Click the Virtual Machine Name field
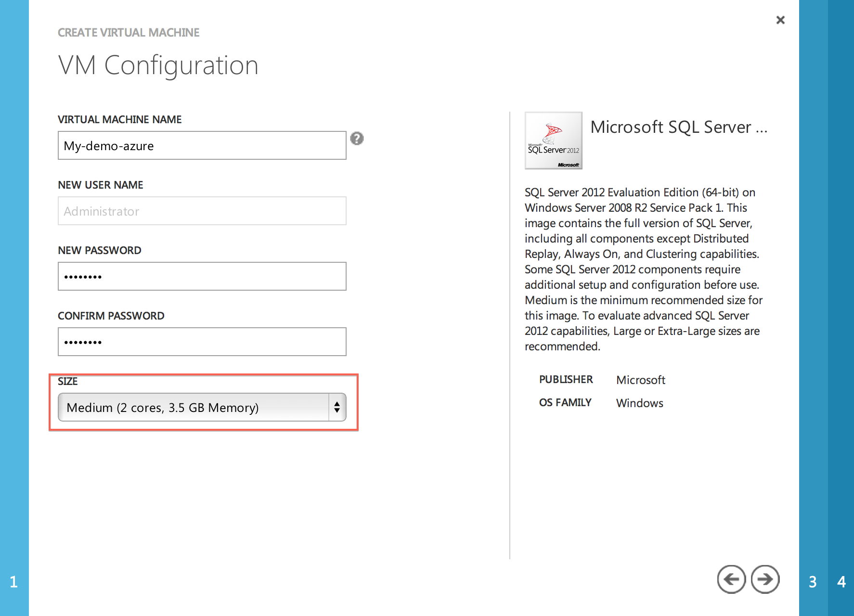The width and height of the screenshot is (854, 616). pos(202,145)
